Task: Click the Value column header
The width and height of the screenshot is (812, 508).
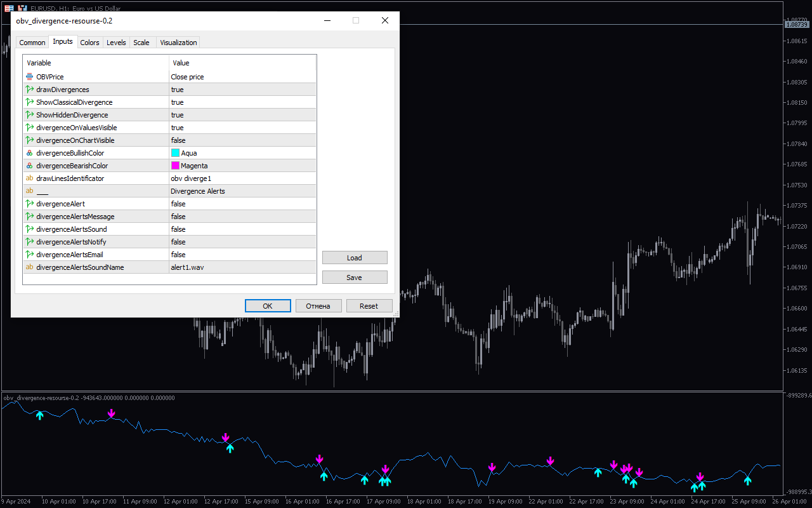Action: coord(242,63)
